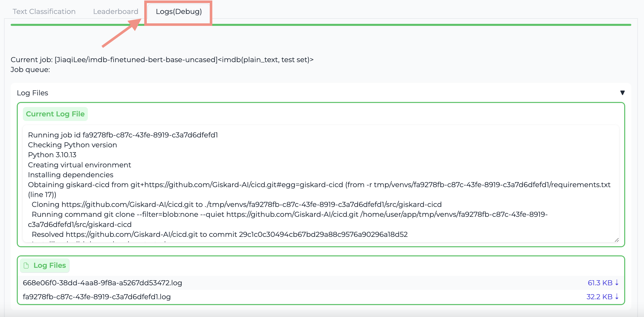Image resolution: width=644 pixels, height=317 pixels.
Task: Switch to the Text Classification tab
Action: click(x=44, y=11)
